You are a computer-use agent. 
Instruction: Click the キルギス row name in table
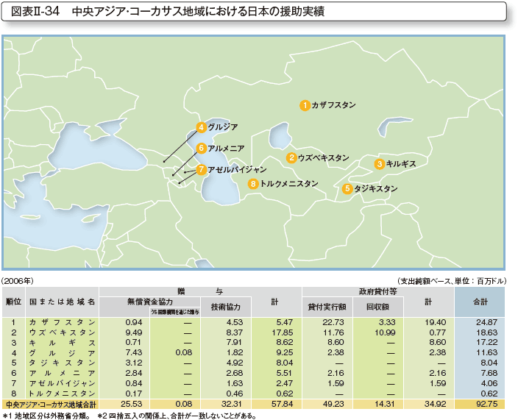(62, 343)
